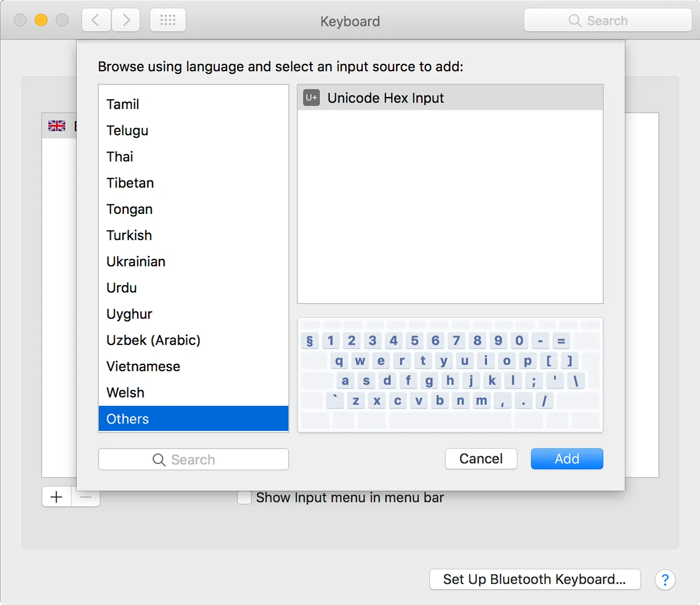The height and width of the screenshot is (605, 700).
Task: Open Set Up Bluetooth Keyboard
Action: pyautogui.click(x=534, y=579)
